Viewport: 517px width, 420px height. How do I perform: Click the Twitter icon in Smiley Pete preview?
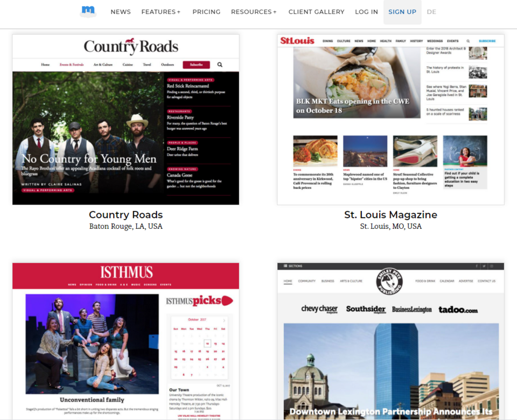coord(484,266)
